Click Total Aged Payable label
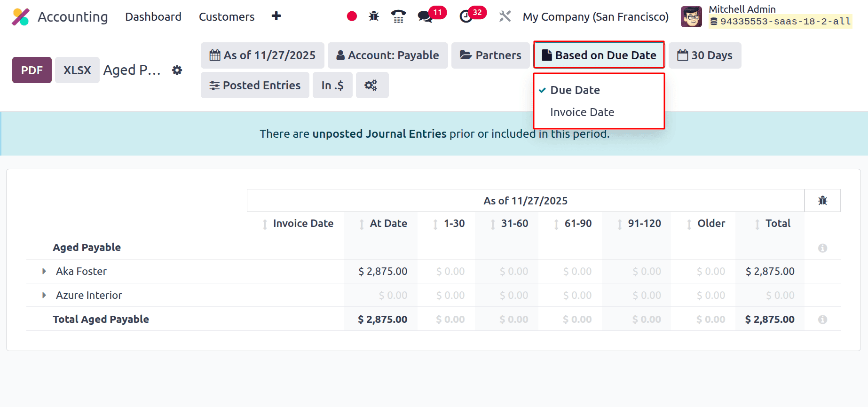Image resolution: width=868 pixels, height=407 pixels. 101,319
